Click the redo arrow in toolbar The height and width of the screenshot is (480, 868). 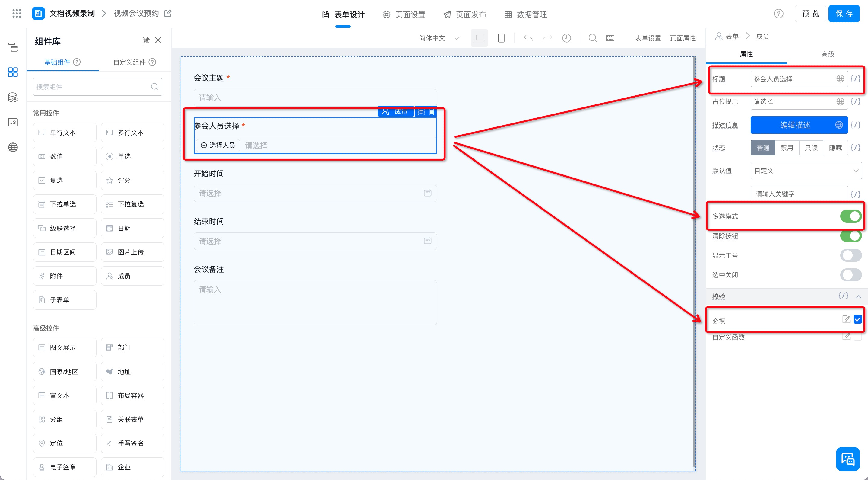(547, 38)
